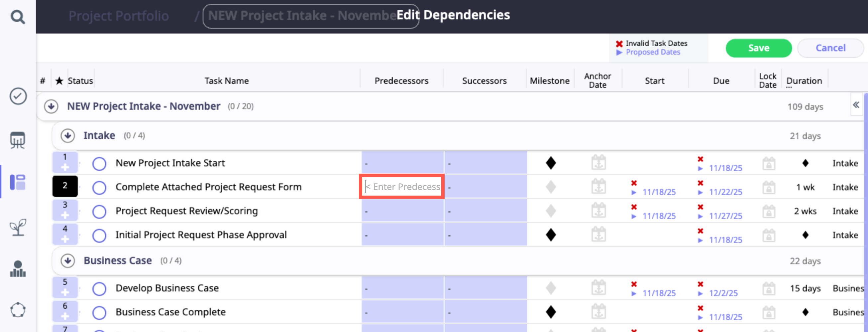Toggle milestone diamond for Complete Attached Project Request Form
The image size is (868, 332).
pyautogui.click(x=551, y=187)
